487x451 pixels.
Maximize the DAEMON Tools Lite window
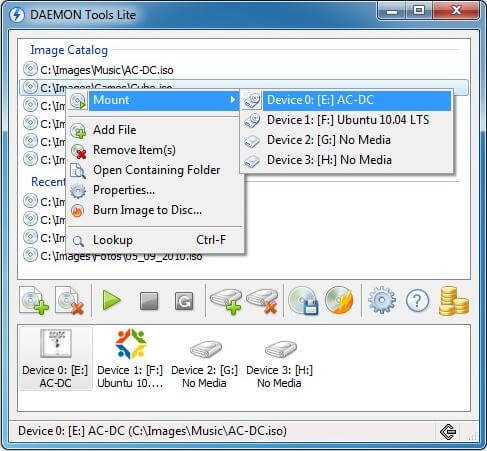pos(418,11)
